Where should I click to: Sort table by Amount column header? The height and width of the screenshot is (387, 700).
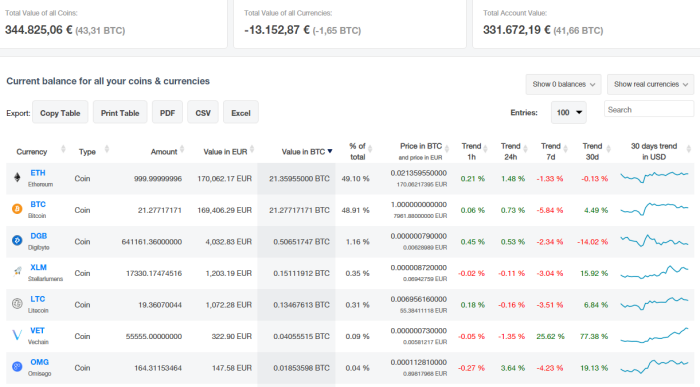164,152
